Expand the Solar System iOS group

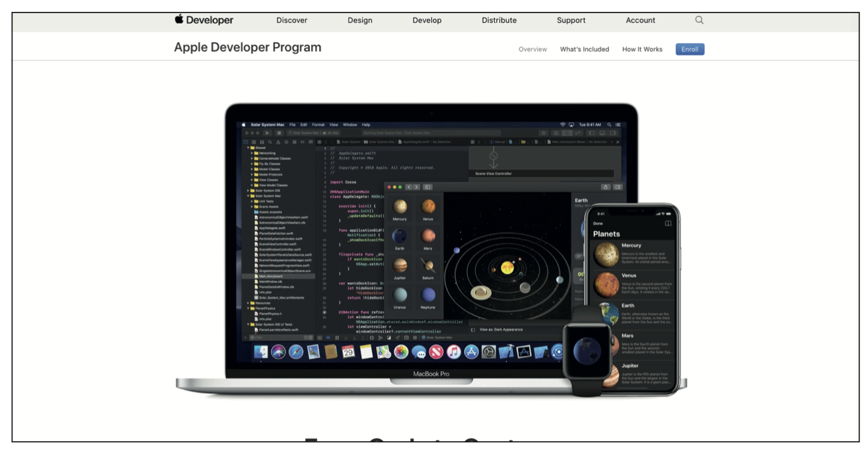pos(248,191)
